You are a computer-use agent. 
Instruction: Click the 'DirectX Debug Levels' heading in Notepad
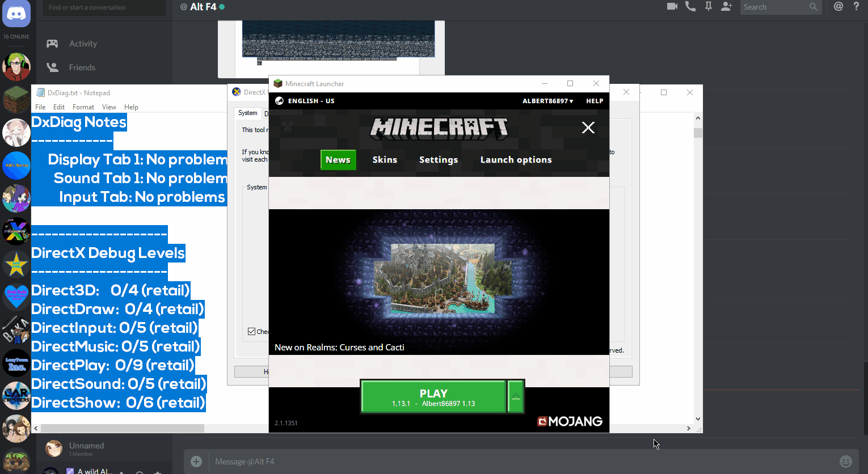click(108, 253)
